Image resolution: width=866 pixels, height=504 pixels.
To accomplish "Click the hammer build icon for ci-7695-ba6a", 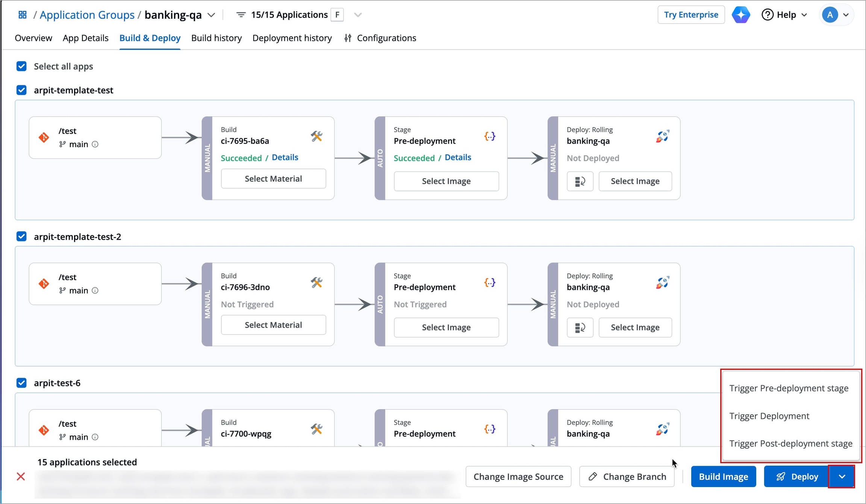I will pos(316,136).
